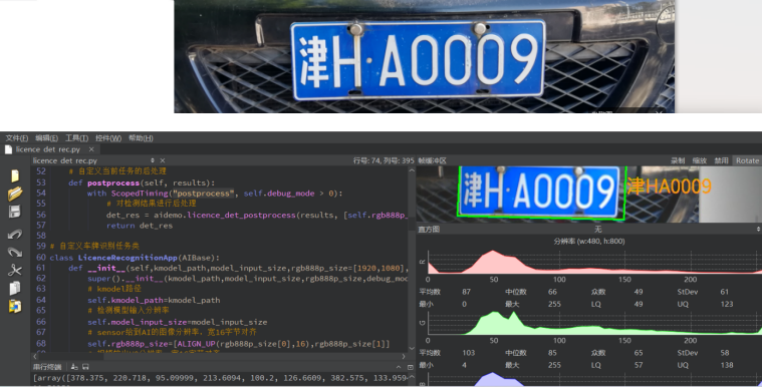Click the serial terminal save icon
This screenshot has height=388, width=762.
pos(86,367)
